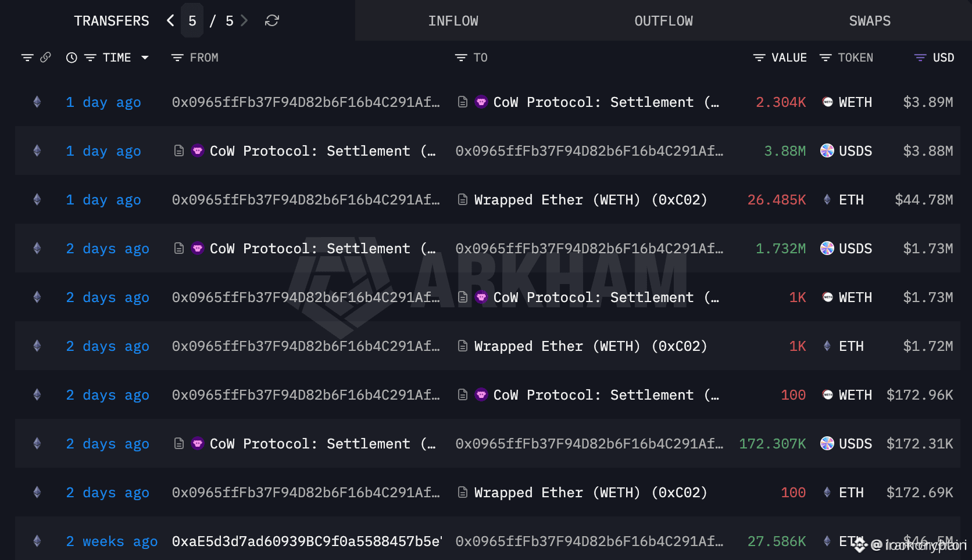This screenshot has width=972, height=560.
Task: Open the leftmost filter icon
Action: click(x=27, y=58)
